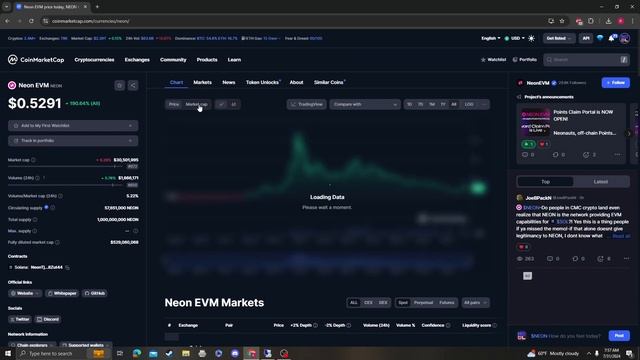Open Compare with dropdown
The width and height of the screenshot is (640, 360).
point(365,104)
